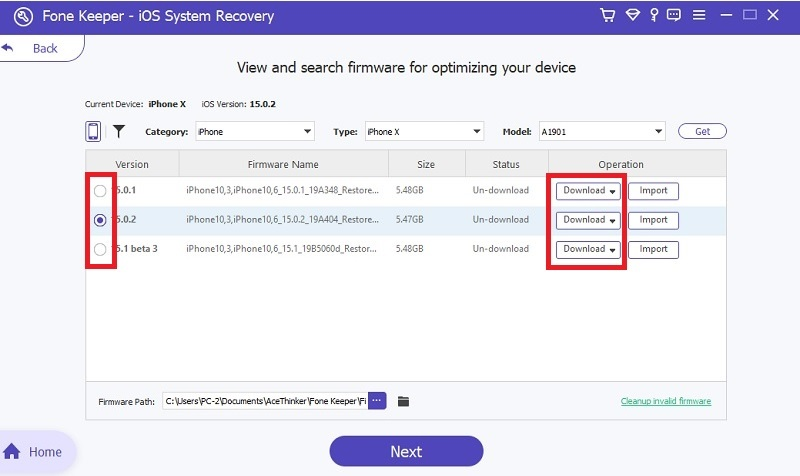Image resolution: width=800 pixels, height=476 pixels.
Task: Open the shopping cart icon in title bar
Action: pos(607,15)
